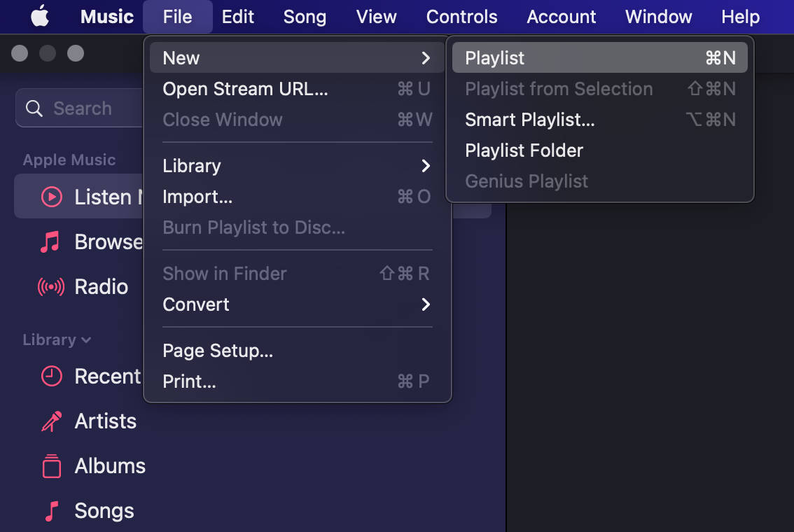
Task: Select Playlist Folder option
Action: tap(599, 150)
